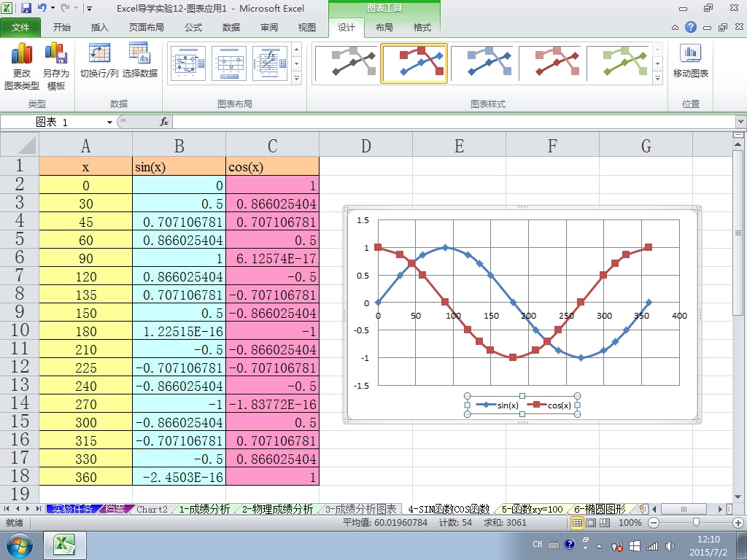Open the Windows Start button
This screenshot has width=747, height=560.
(x=20, y=545)
